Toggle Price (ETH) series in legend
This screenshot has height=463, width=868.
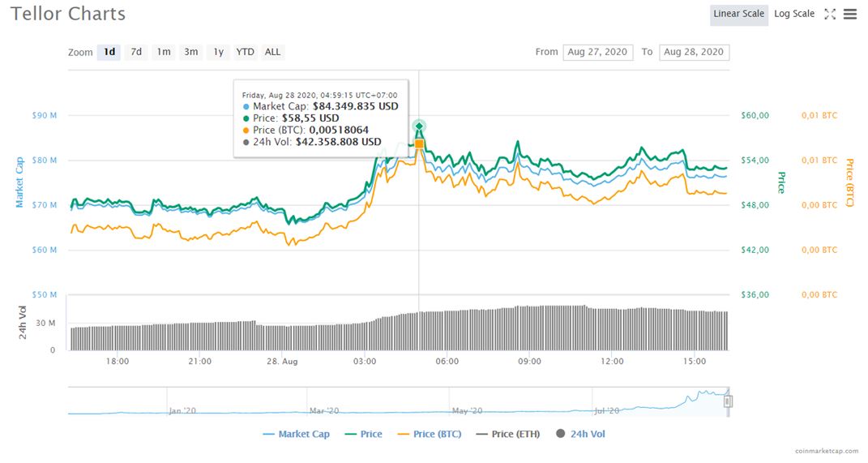coord(507,434)
